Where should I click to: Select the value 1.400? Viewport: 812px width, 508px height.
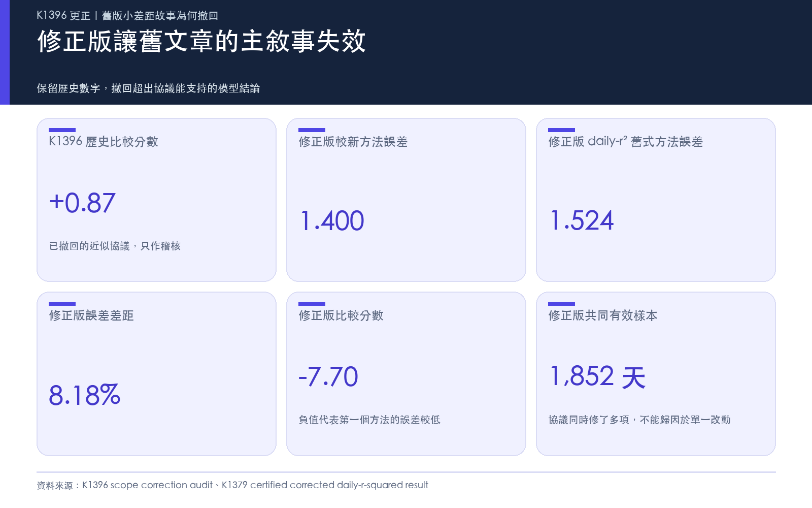332,220
